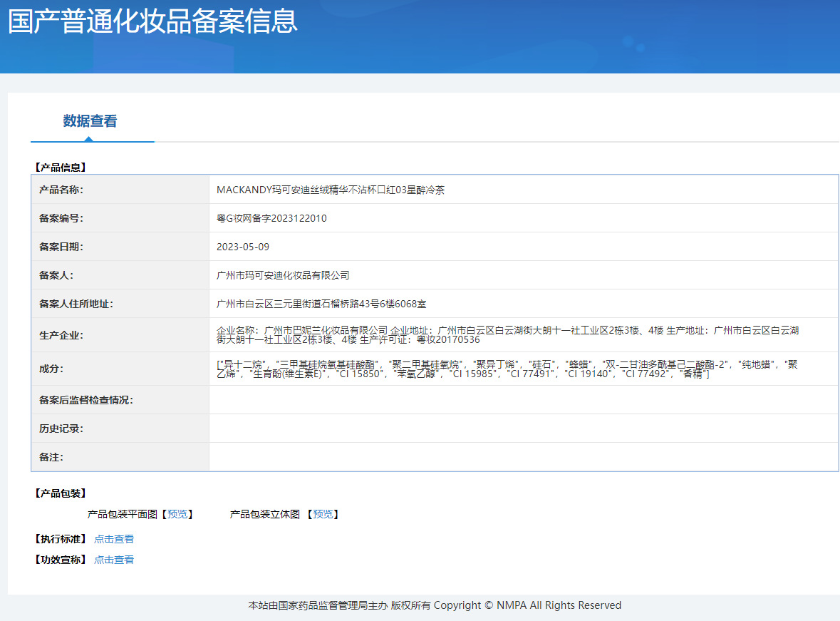Click the 产品名称 row label
840x621 pixels.
click(61, 190)
